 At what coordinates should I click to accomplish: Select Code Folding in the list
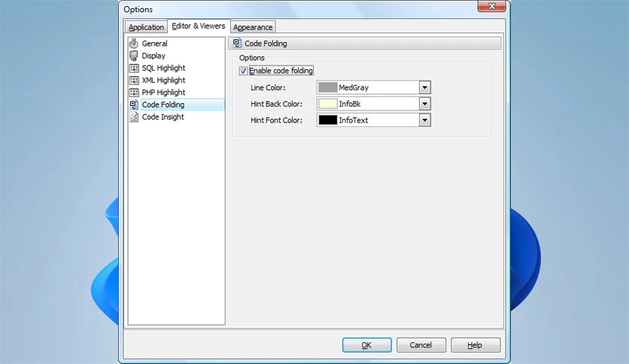pyautogui.click(x=163, y=105)
